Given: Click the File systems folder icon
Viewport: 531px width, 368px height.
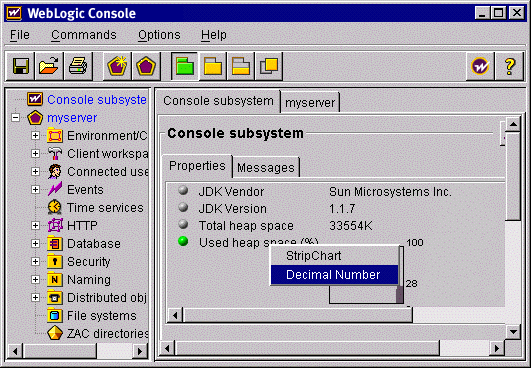Looking at the screenshot, I should [55, 315].
